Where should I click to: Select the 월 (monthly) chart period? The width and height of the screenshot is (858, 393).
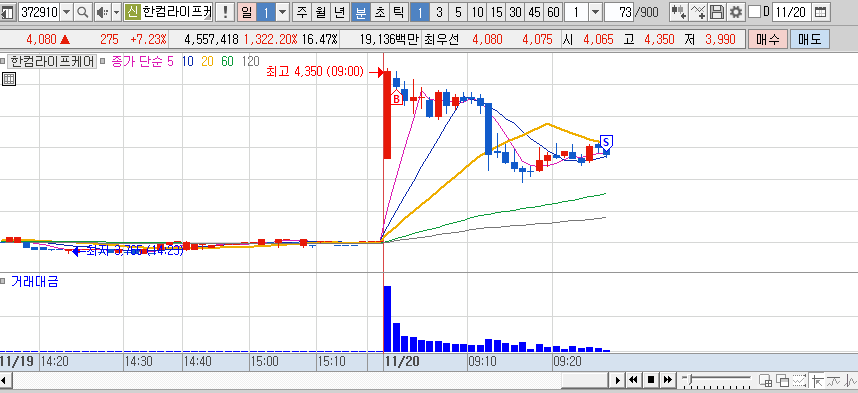coord(320,11)
